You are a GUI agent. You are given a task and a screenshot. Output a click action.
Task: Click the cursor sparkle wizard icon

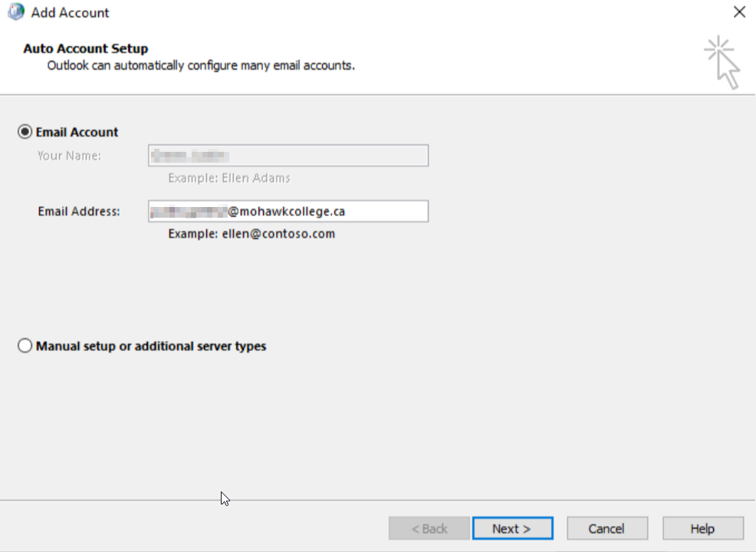click(x=722, y=62)
